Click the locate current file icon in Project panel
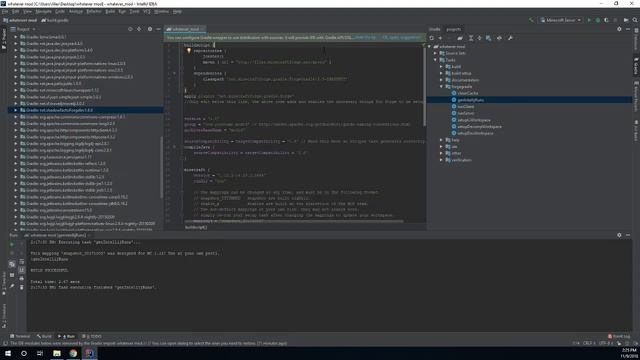640x360 pixels. tap(130, 29)
